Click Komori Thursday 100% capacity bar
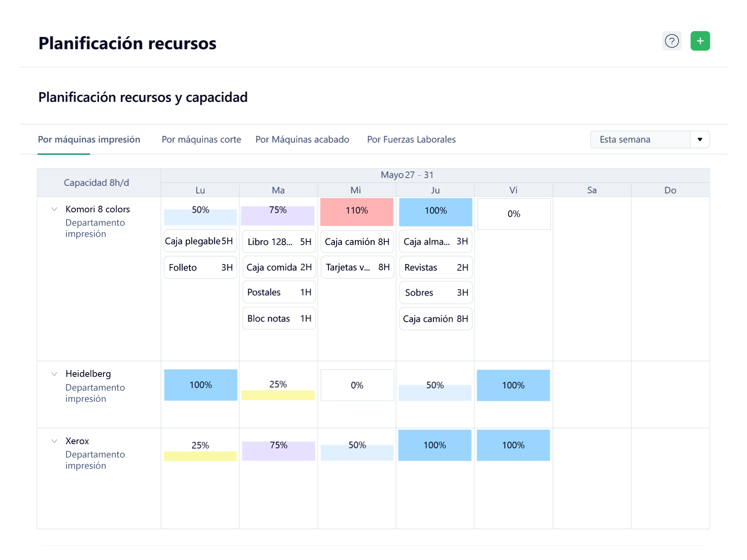 pos(436,212)
